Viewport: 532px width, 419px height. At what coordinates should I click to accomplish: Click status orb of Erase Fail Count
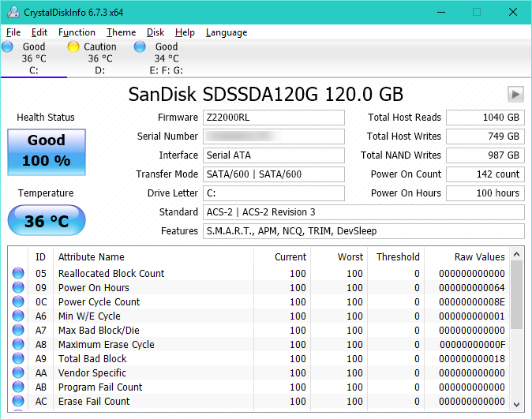(x=18, y=402)
